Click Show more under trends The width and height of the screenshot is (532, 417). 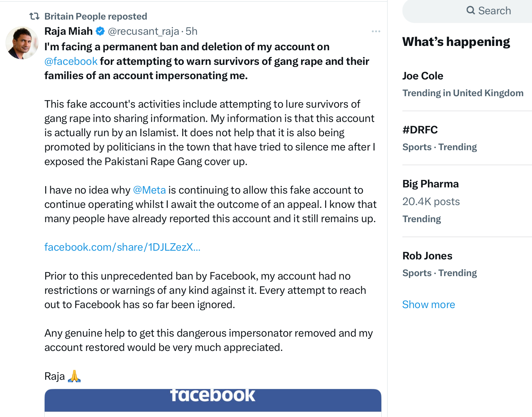coord(428,305)
